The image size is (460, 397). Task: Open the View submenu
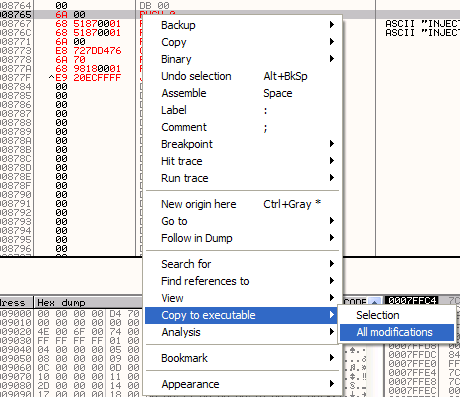click(x=242, y=298)
